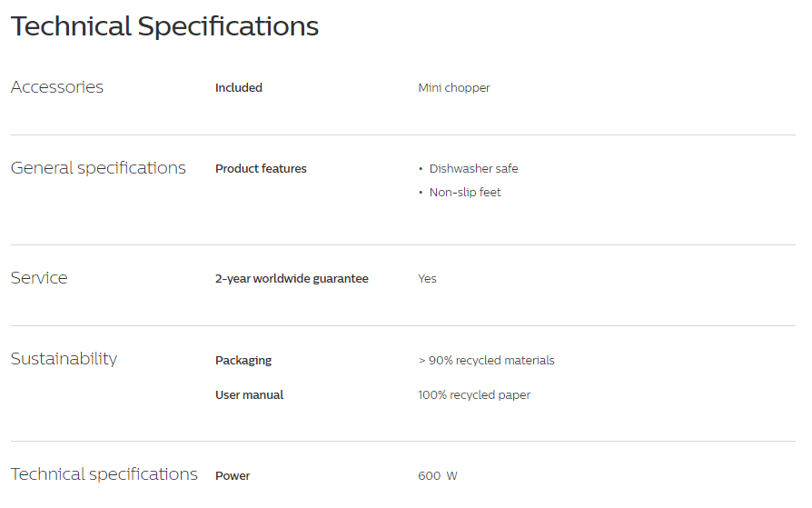Select the User manual label
812x508 pixels.
pyautogui.click(x=250, y=395)
